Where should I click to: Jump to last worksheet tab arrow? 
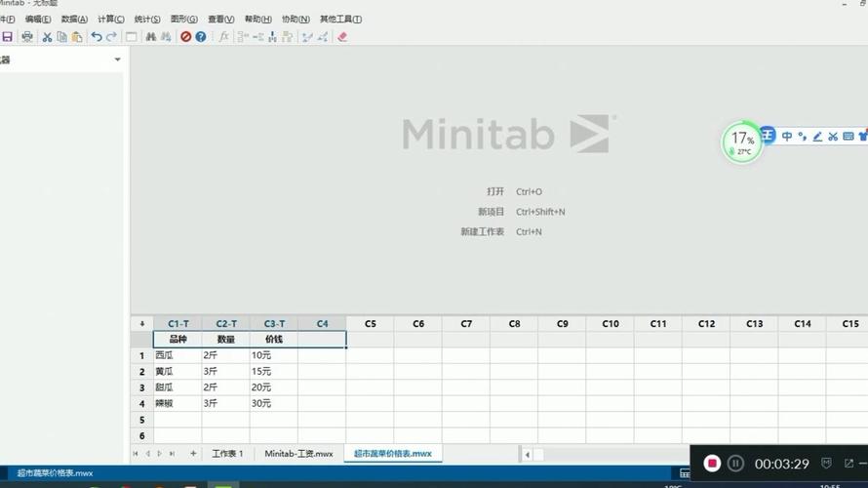[x=173, y=453]
